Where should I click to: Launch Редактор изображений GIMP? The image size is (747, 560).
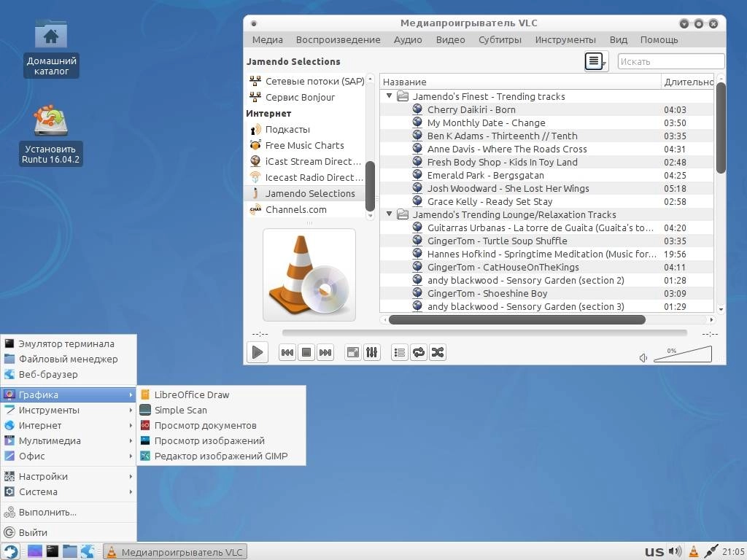pyautogui.click(x=222, y=456)
